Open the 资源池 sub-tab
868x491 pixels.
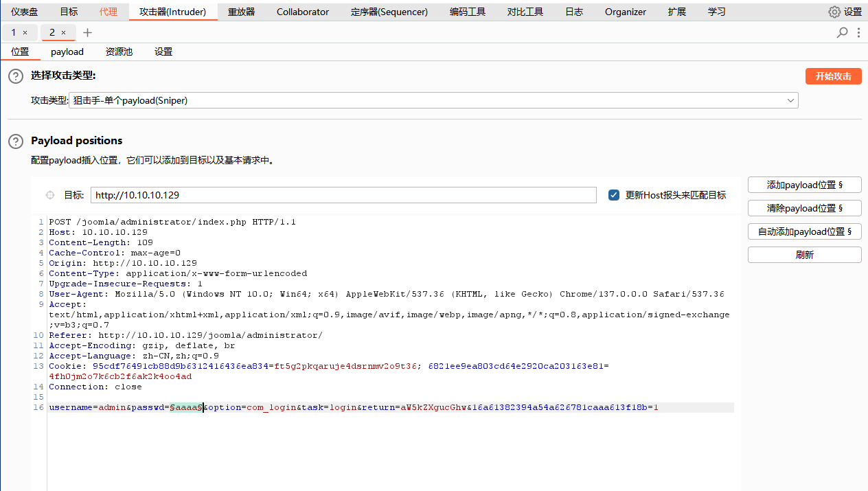[119, 52]
